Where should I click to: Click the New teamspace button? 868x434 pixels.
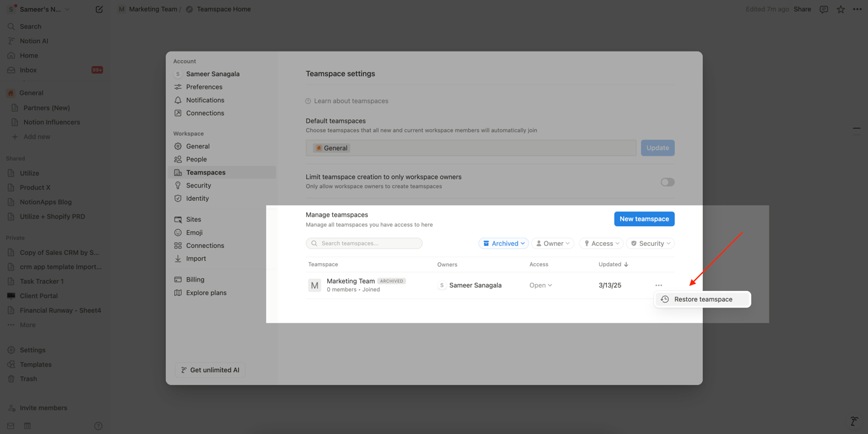point(644,219)
